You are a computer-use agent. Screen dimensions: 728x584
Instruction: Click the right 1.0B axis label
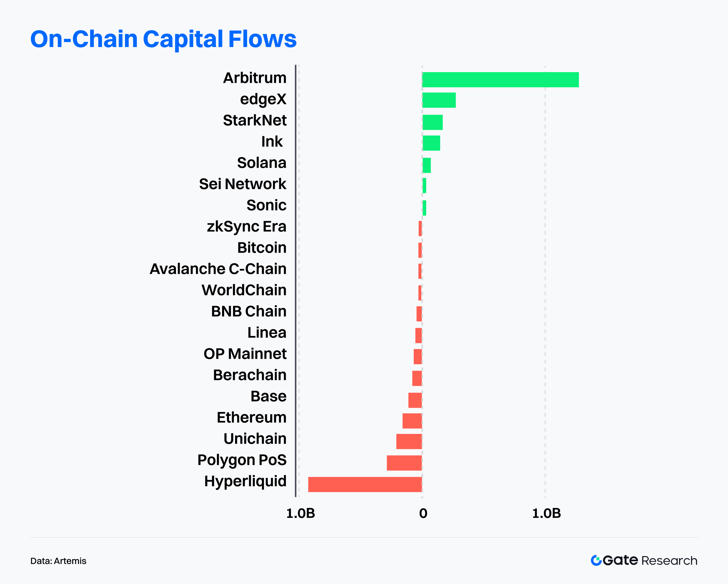(546, 513)
